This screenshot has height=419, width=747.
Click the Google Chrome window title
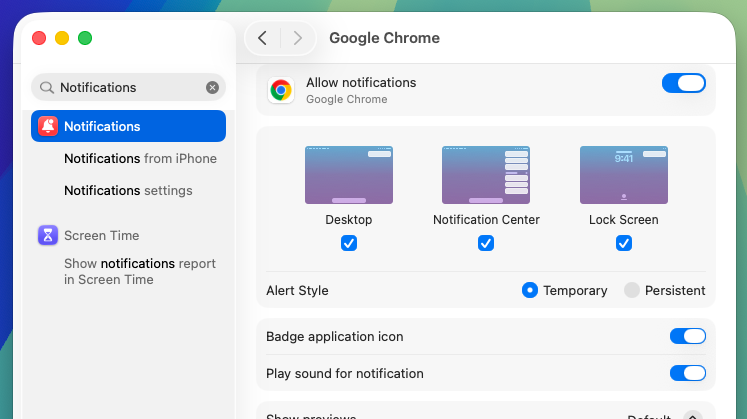coord(384,38)
